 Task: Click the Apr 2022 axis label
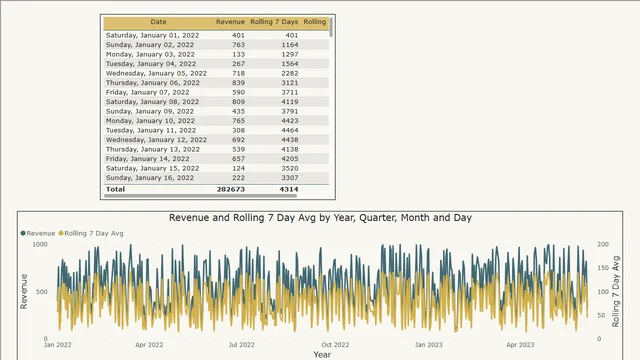tap(149, 345)
